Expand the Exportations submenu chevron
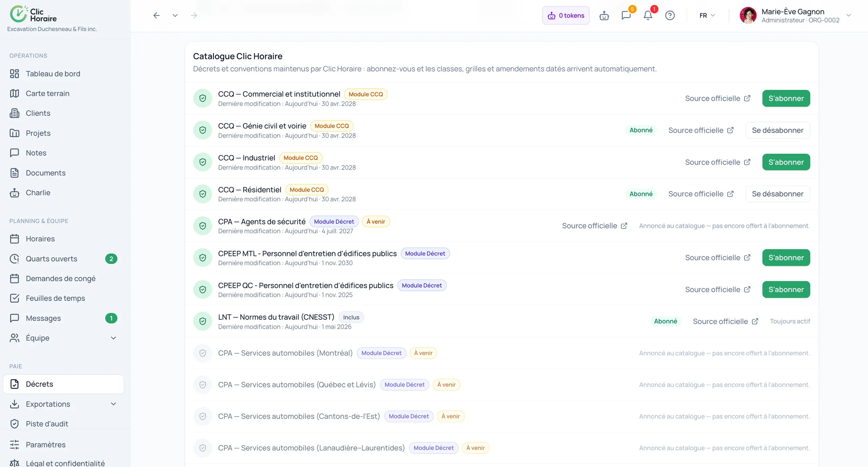This screenshot has width=868, height=467. point(113,404)
